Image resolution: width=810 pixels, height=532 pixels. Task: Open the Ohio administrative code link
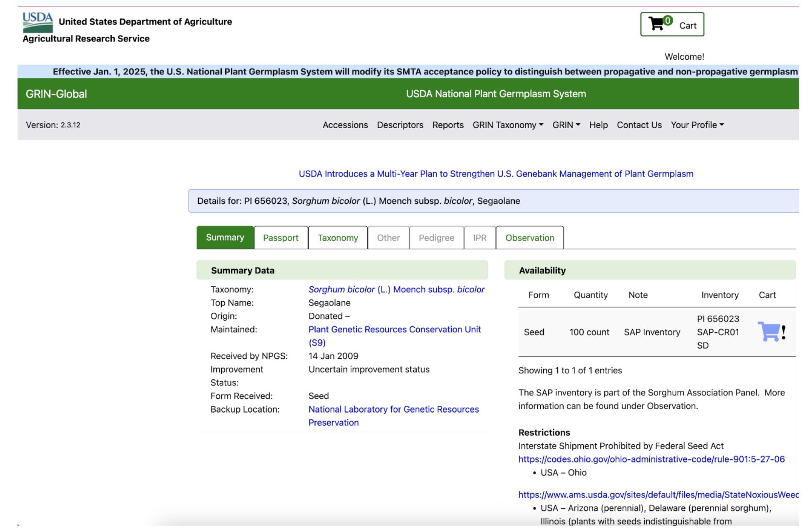651,459
